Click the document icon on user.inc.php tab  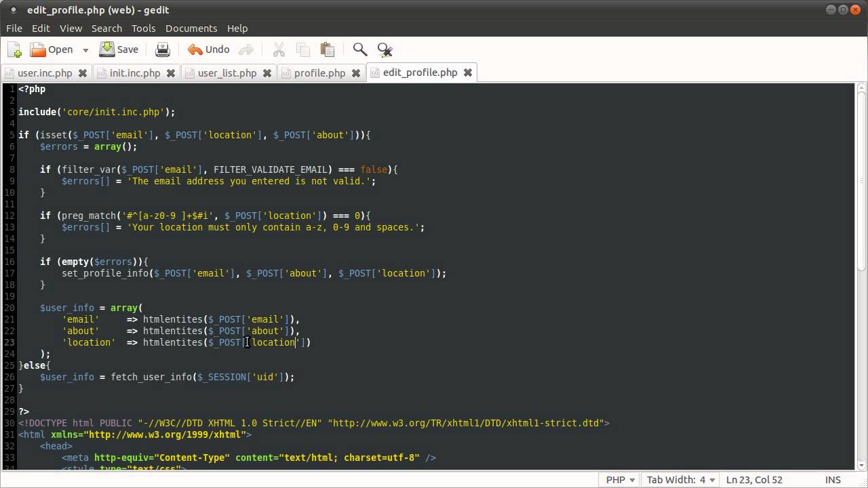pyautogui.click(x=10, y=73)
